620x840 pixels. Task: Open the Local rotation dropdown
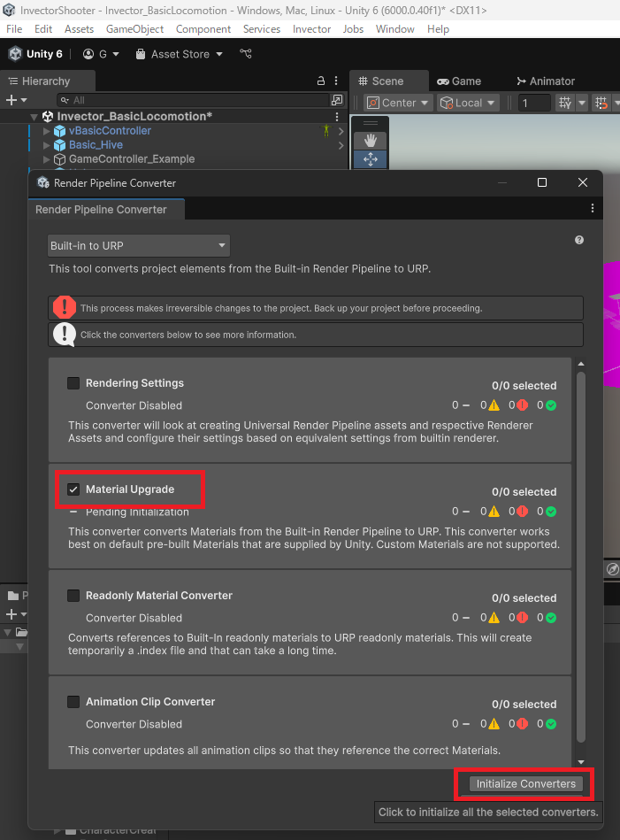(x=469, y=103)
